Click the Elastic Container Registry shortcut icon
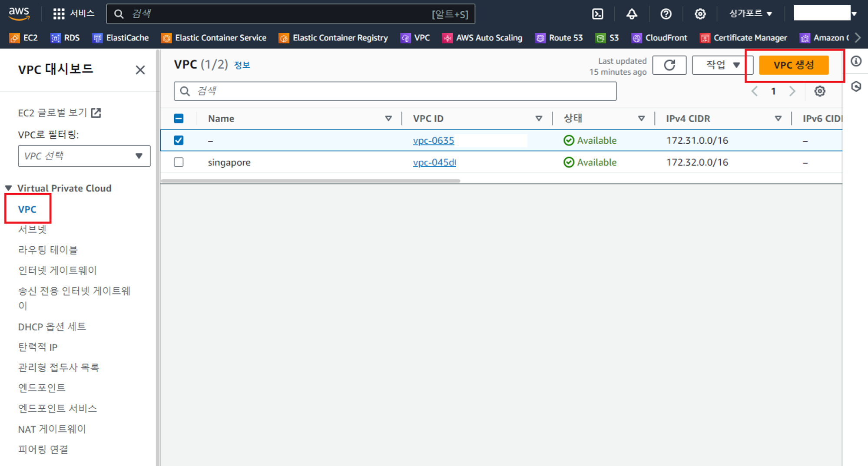This screenshot has width=868, height=466. pos(284,38)
